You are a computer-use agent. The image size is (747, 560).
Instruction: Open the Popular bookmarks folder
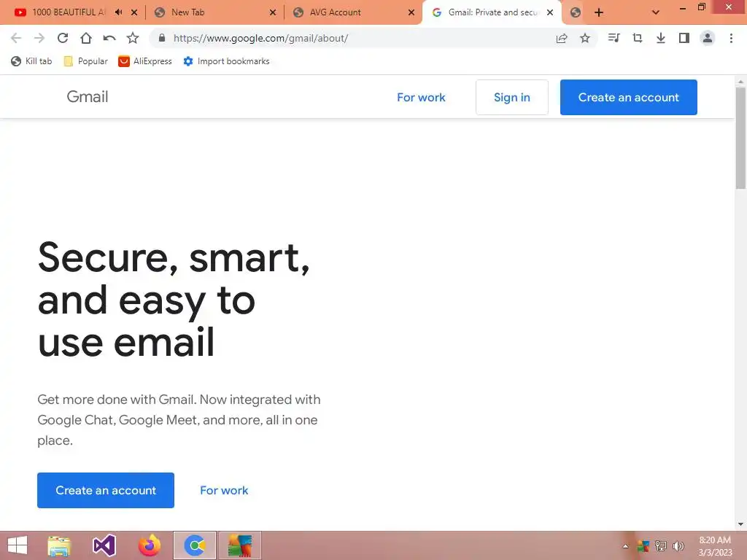86,61
